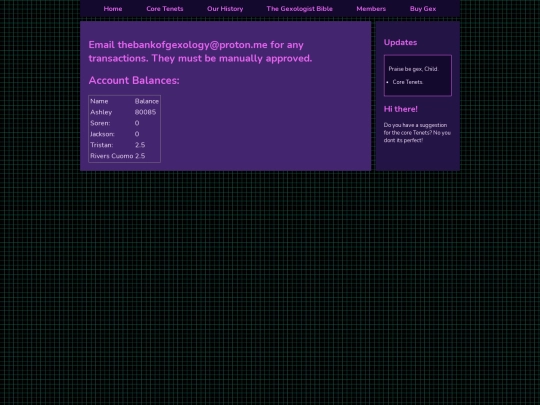Click Ashley's balance 80085
The image size is (540, 405).
[x=145, y=112]
